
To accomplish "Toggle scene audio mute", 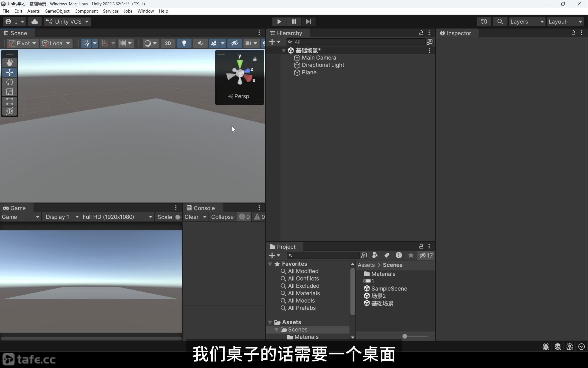I will (x=200, y=43).
